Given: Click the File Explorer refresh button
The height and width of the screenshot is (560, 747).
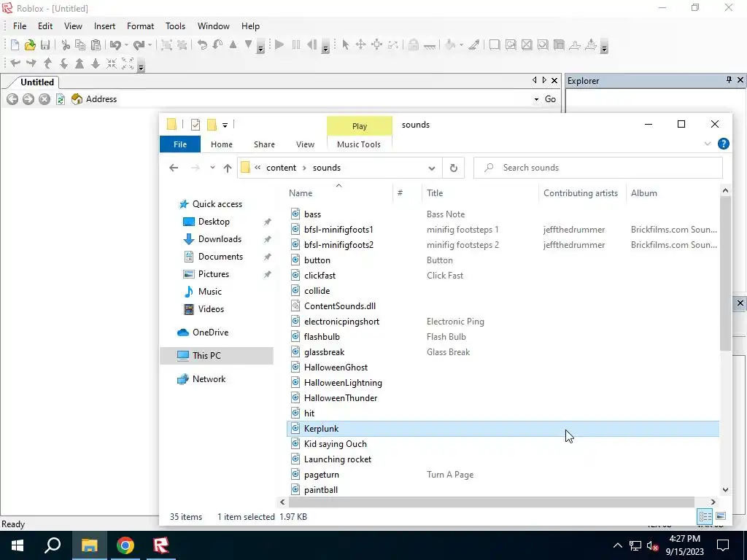Looking at the screenshot, I should 454,168.
